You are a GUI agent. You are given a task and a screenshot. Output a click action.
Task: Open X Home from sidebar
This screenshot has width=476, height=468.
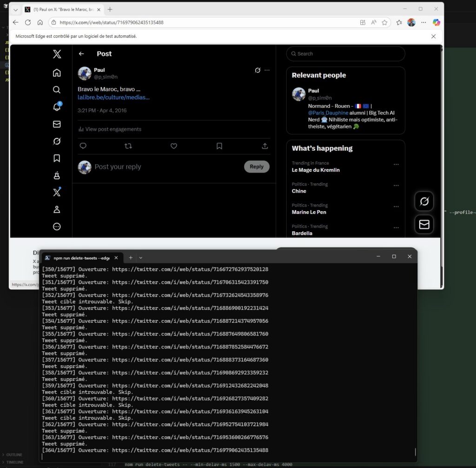point(57,73)
